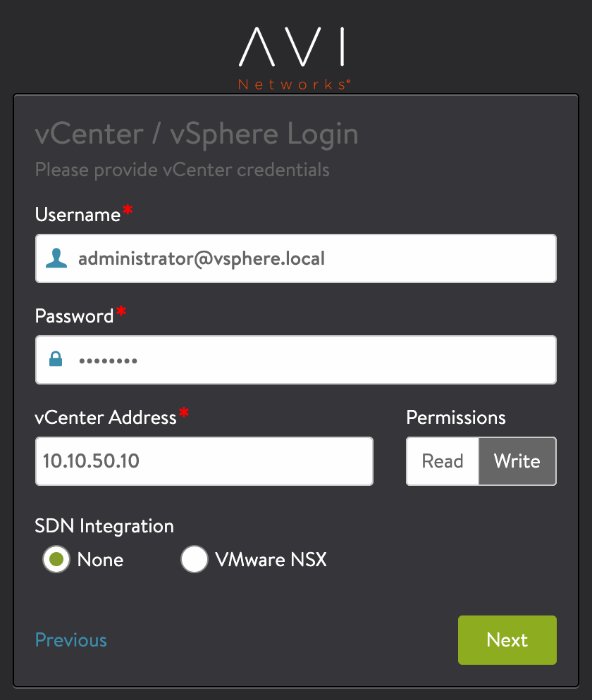
Task: Focus the Password input field
Action: pos(296,360)
